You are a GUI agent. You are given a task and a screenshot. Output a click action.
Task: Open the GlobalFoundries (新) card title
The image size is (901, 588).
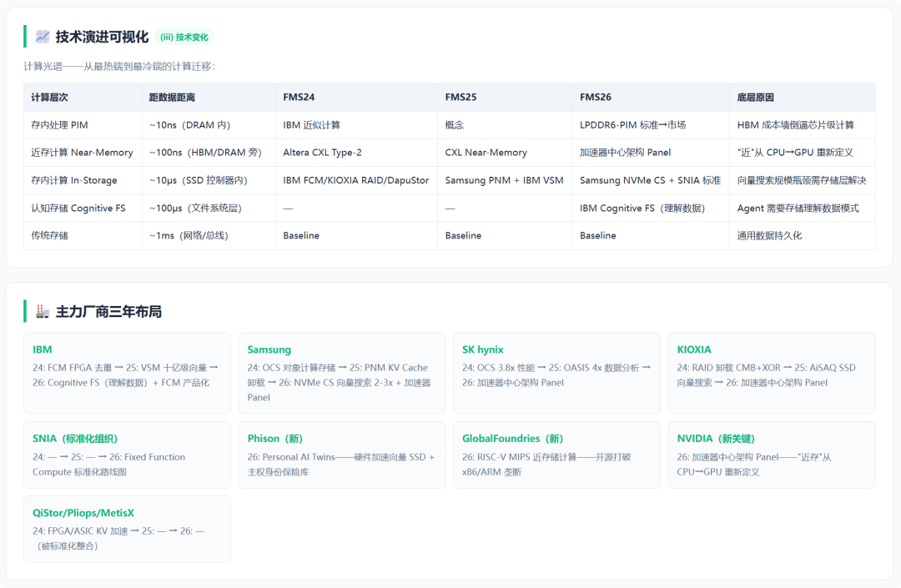point(512,438)
